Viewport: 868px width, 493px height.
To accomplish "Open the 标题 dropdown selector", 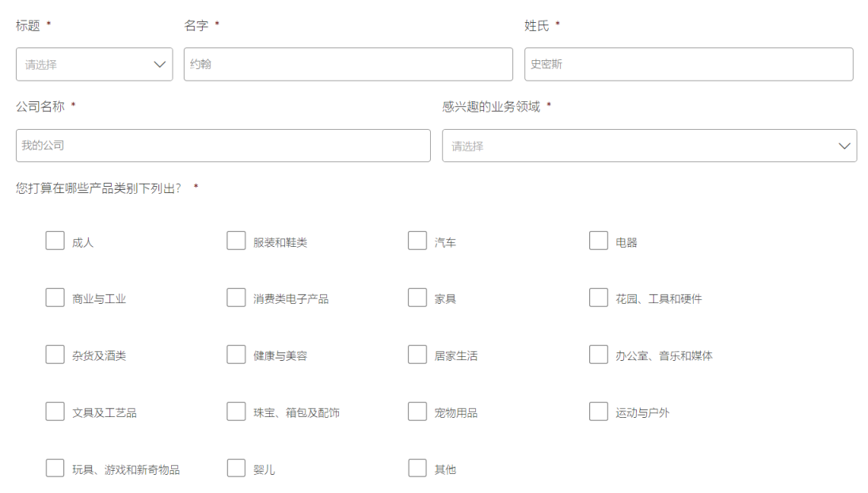I will (94, 64).
